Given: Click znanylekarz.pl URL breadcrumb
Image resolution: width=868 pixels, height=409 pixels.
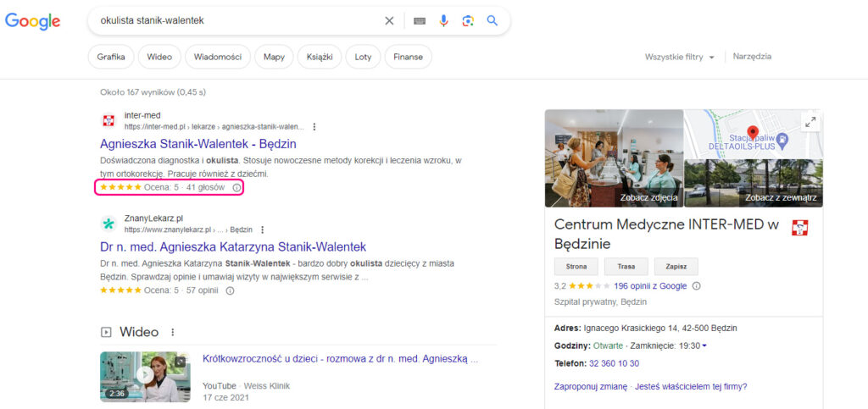Looking at the screenshot, I should pos(188,229).
